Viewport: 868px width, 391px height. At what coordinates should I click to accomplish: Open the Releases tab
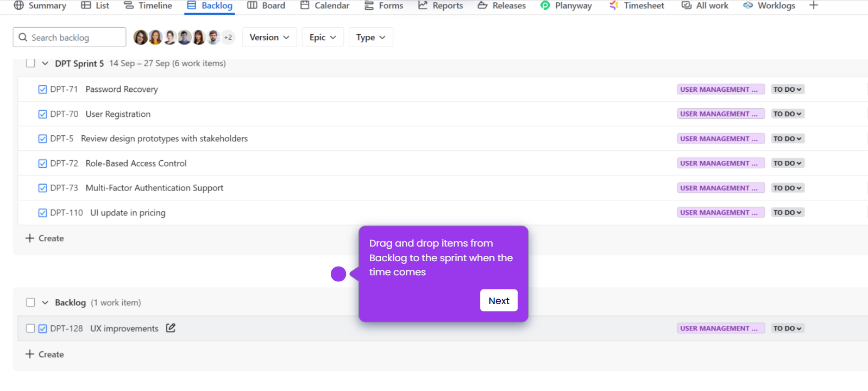[x=502, y=5]
